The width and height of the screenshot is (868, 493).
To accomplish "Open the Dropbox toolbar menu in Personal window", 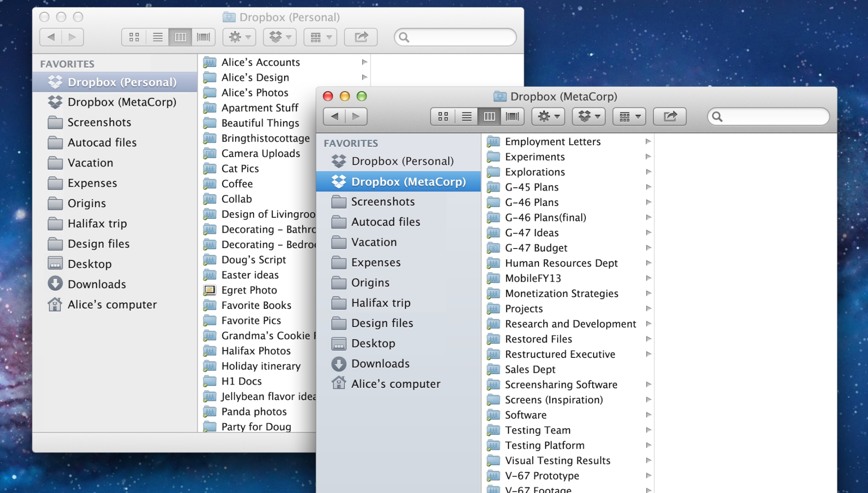I will tap(280, 37).
